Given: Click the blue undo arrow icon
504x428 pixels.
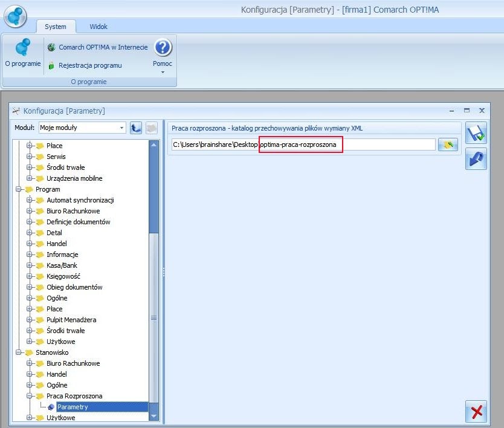Looking at the screenshot, I should [x=476, y=159].
